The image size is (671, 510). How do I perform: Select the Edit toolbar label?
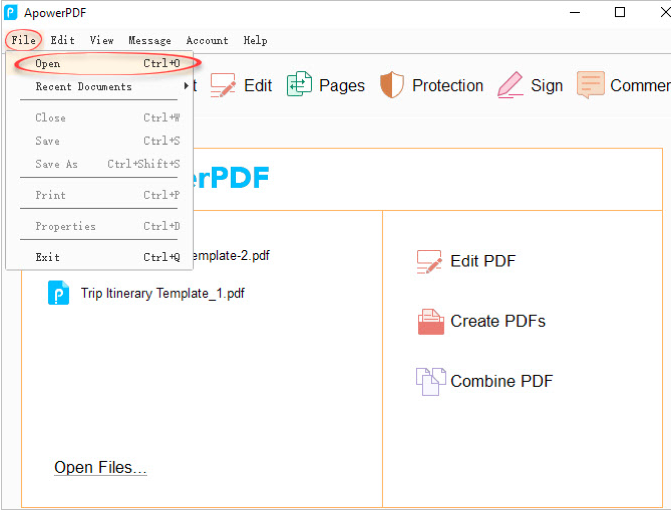(258, 86)
